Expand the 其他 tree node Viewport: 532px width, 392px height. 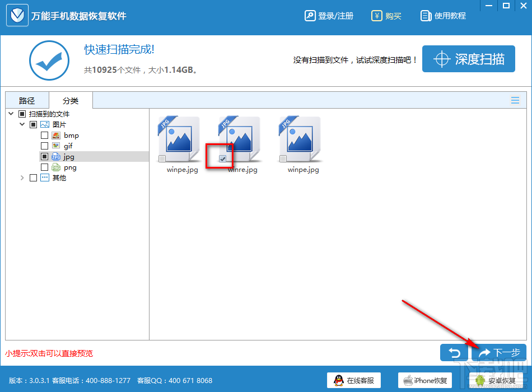[x=22, y=178]
